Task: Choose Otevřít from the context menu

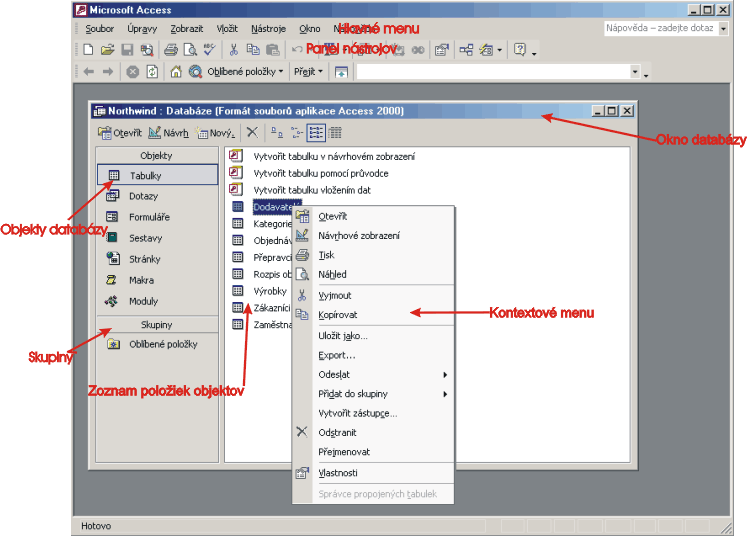Action: pyautogui.click(x=373, y=216)
